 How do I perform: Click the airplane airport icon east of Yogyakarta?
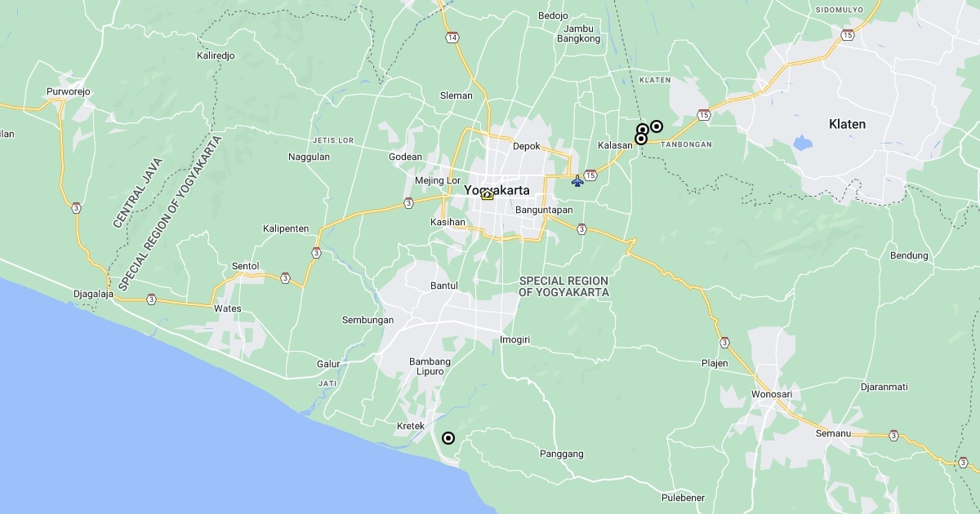pyautogui.click(x=578, y=180)
